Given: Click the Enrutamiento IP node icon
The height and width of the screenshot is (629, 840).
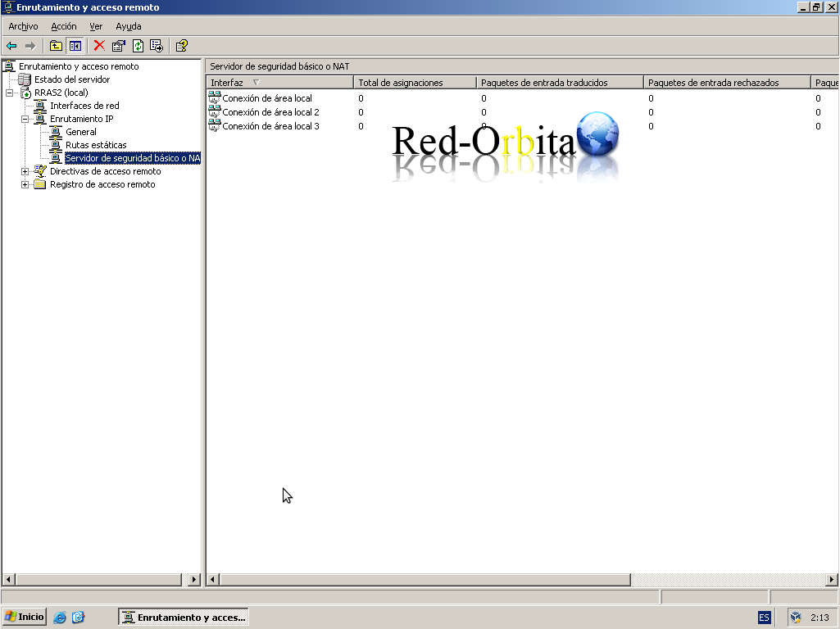Looking at the screenshot, I should (x=40, y=119).
